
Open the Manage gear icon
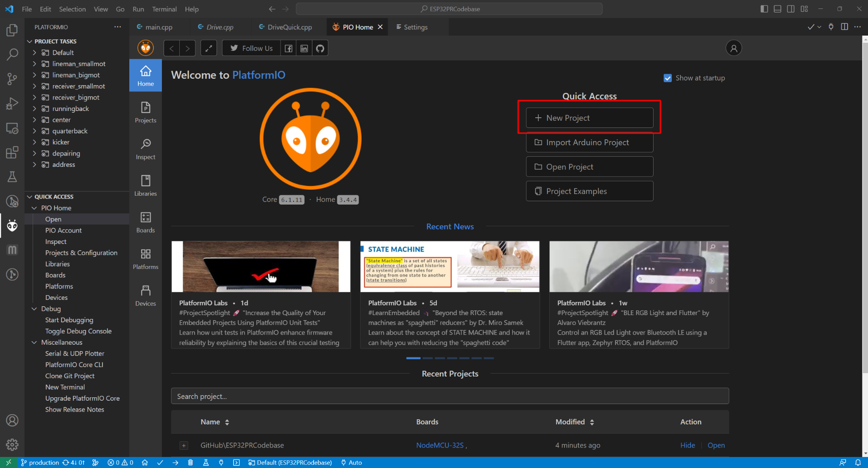(12, 444)
